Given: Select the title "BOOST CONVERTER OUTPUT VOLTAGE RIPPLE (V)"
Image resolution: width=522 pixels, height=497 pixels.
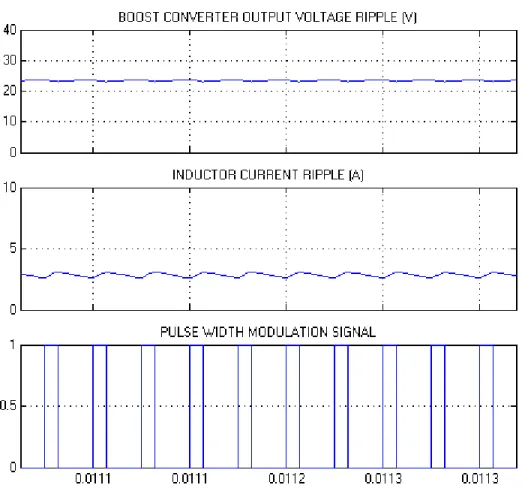Looking at the screenshot, I should point(268,17).
